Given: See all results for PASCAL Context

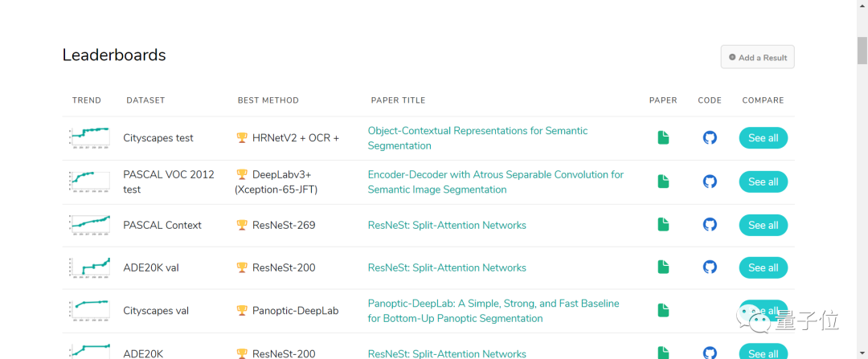Looking at the screenshot, I should pos(763,225).
